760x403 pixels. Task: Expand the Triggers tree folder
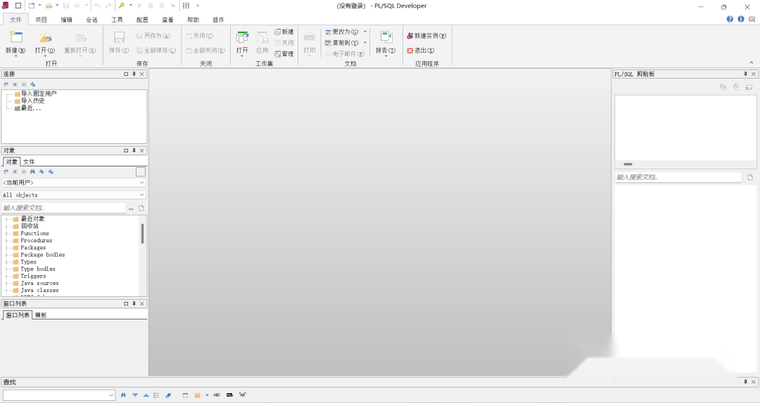(x=6, y=276)
